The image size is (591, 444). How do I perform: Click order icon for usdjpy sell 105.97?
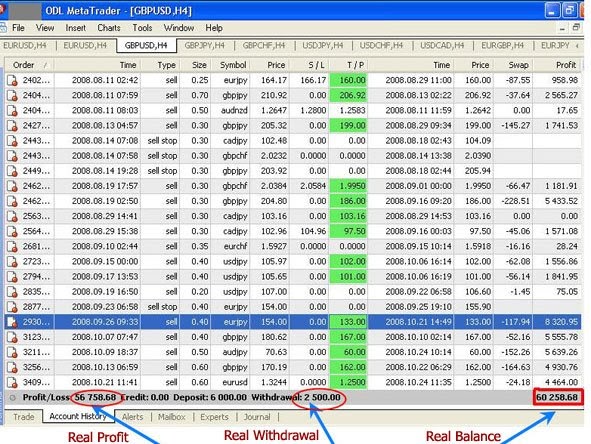pos(12,262)
